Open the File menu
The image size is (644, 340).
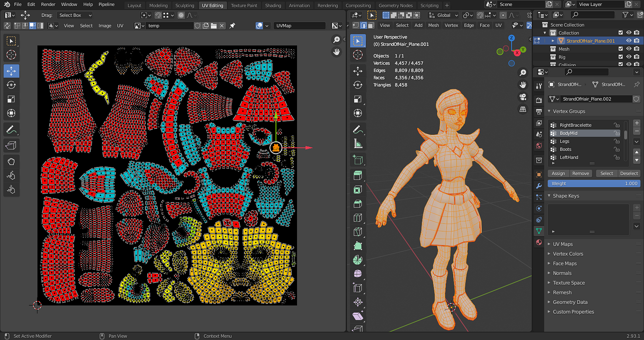pyautogui.click(x=18, y=5)
